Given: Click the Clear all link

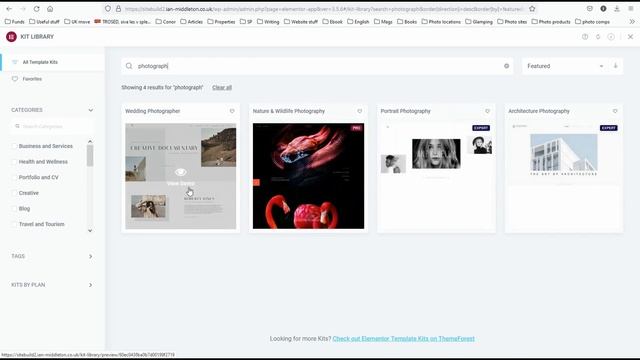Looking at the screenshot, I should point(222,87).
